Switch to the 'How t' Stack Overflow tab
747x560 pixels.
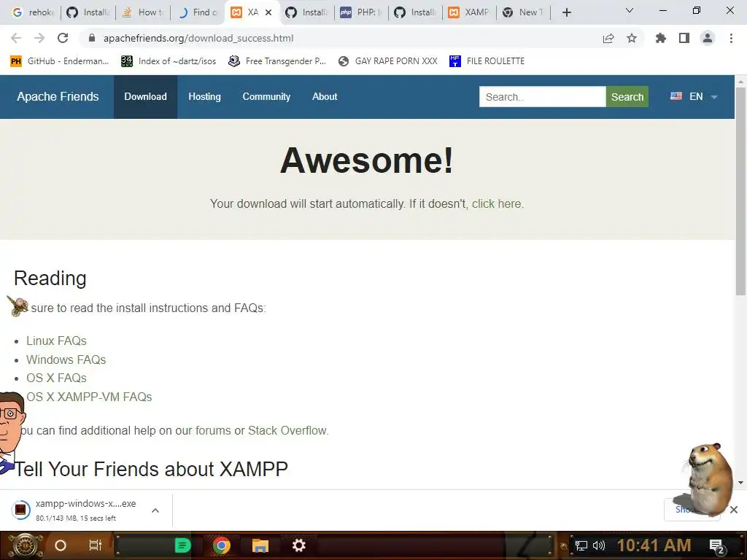click(142, 12)
